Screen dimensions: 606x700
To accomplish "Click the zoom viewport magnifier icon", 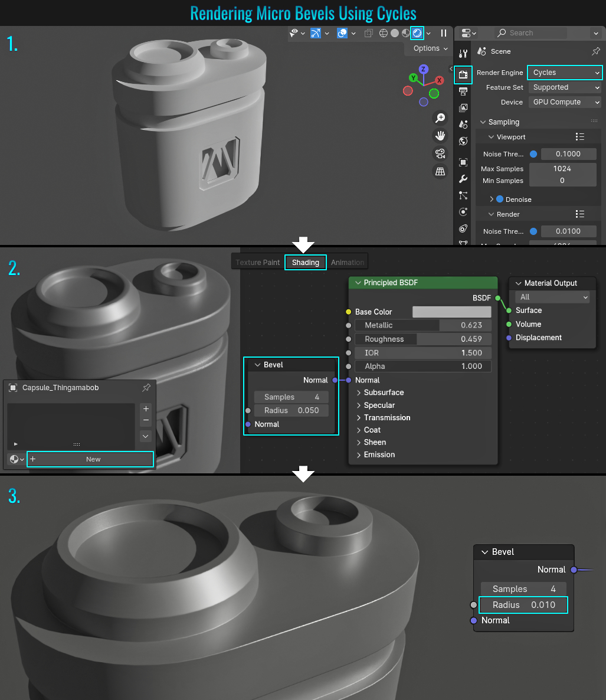I will pyautogui.click(x=440, y=118).
